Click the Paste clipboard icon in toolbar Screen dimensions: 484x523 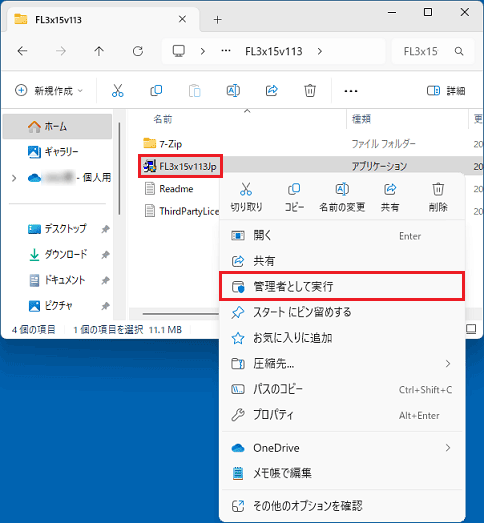[194, 91]
